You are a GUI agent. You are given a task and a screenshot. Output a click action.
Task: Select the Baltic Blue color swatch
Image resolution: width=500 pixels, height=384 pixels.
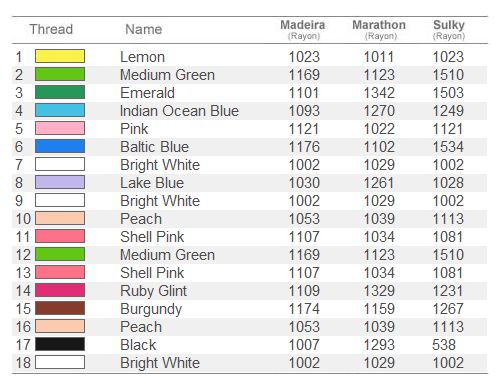pos(60,146)
